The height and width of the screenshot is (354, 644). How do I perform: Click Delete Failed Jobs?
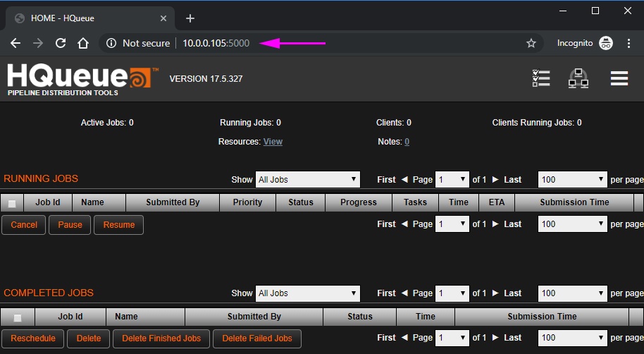pyautogui.click(x=257, y=338)
